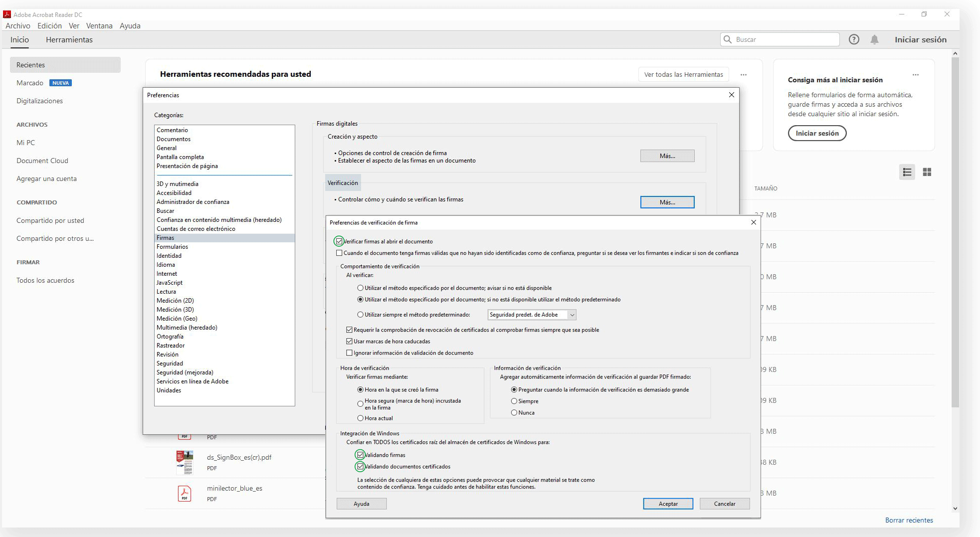
Task: Open Marcado in left sidebar
Action: (x=30, y=83)
